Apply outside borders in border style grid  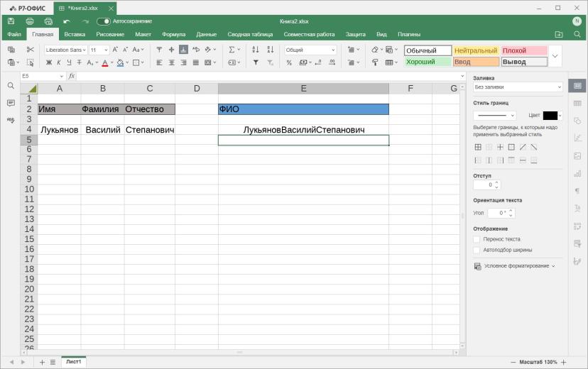point(511,147)
